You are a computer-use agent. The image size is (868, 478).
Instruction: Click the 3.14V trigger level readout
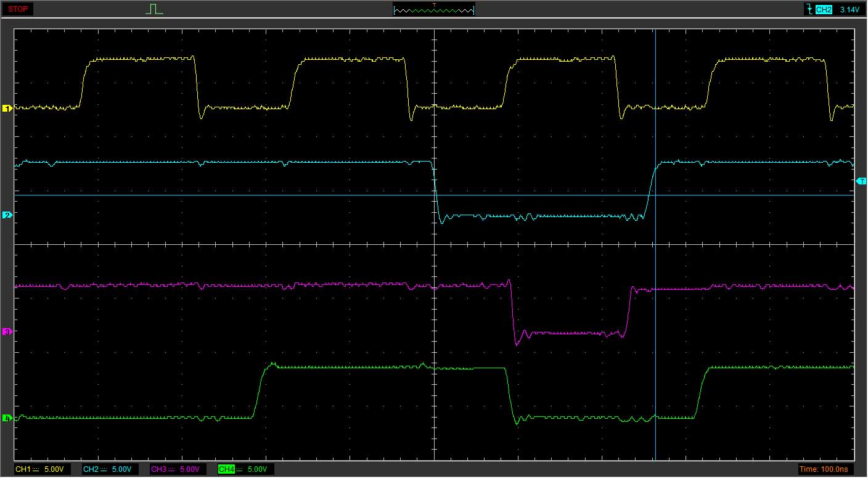pyautogui.click(x=849, y=10)
